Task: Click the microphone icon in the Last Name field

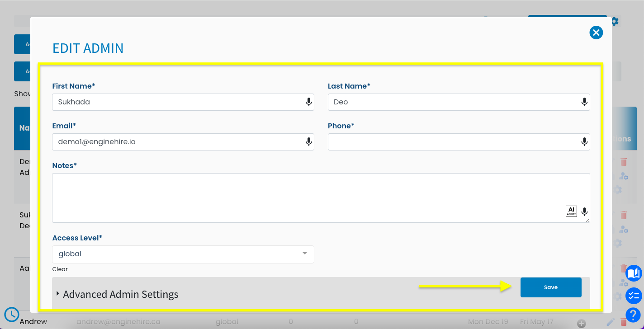Action: point(584,102)
